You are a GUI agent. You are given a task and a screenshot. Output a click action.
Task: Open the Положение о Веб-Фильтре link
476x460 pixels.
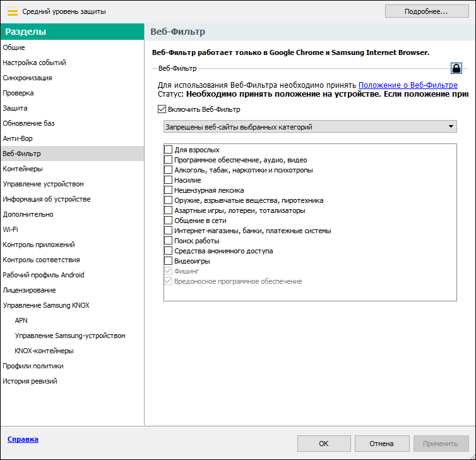coord(408,85)
